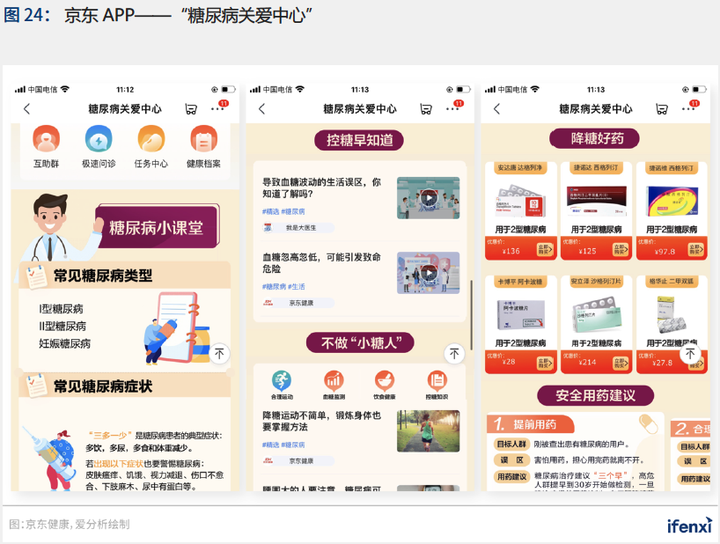
Task: Open the 捷诺达 西格列汀 product image
Action: point(596,201)
